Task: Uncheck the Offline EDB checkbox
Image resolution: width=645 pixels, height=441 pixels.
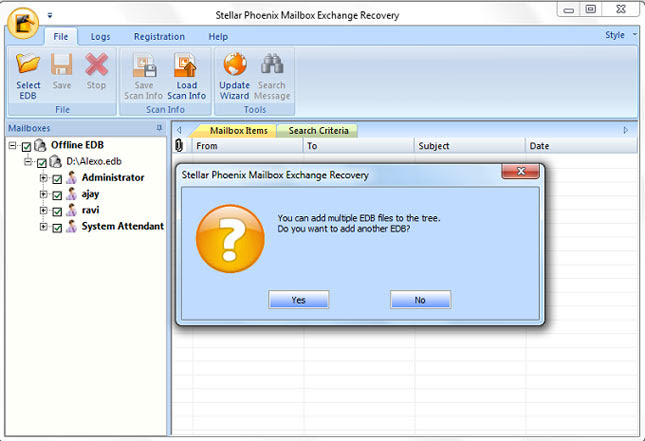Action: 26,146
